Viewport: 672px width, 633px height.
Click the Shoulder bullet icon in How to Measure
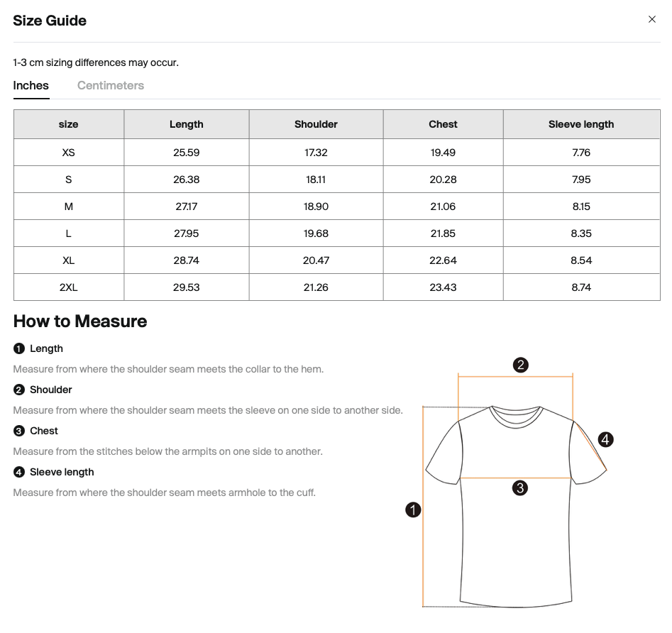19,390
